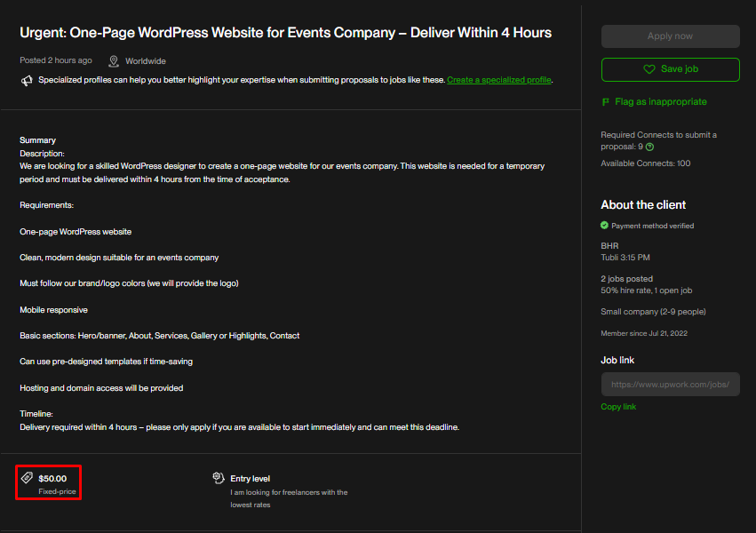Click the One-page WordPress website requirement line
Screen dimensions: 756x533
coord(76,232)
